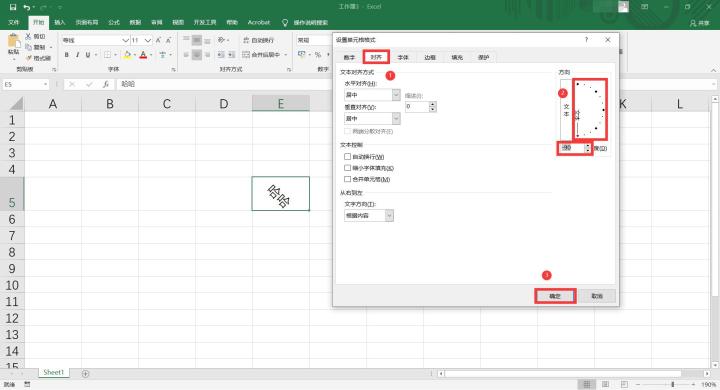Enable the Shrink to Fit checkbox

coord(348,168)
